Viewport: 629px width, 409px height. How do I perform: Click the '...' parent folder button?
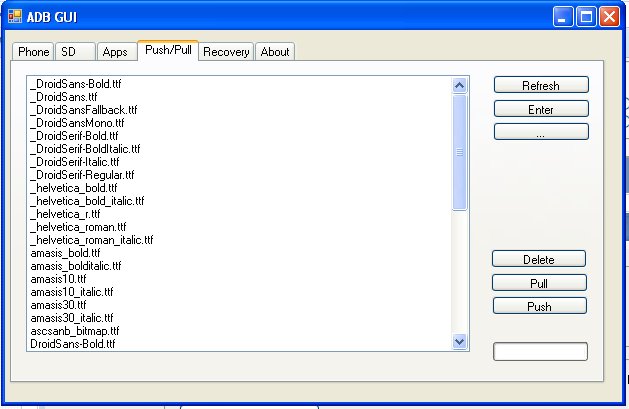pyautogui.click(x=541, y=132)
